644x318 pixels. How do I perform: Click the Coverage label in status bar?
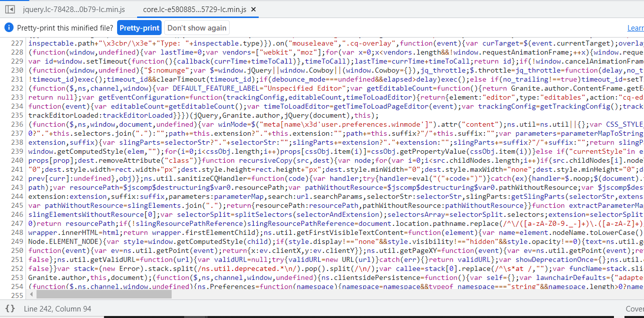click(634, 309)
